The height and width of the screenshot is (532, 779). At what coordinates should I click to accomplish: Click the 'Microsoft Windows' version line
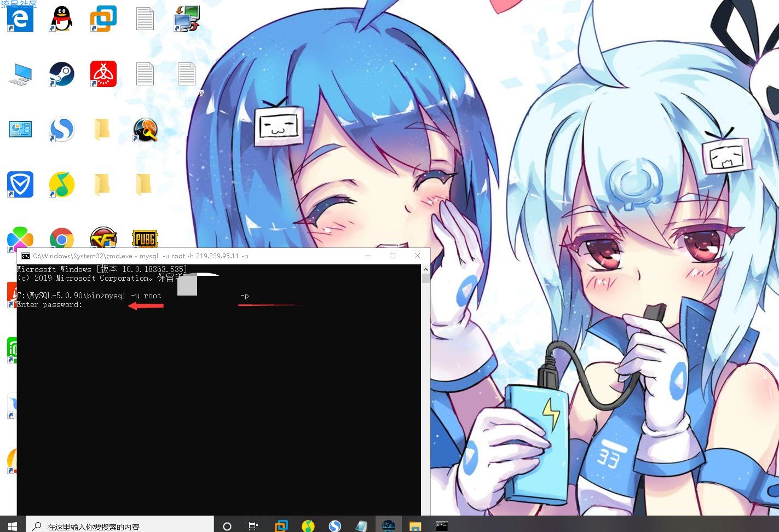(x=102, y=269)
